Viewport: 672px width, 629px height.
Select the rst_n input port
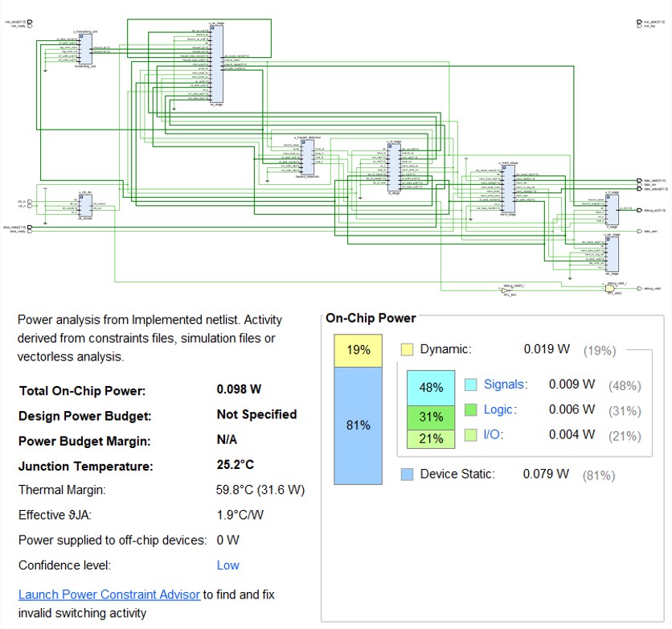(x=30, y=206)
